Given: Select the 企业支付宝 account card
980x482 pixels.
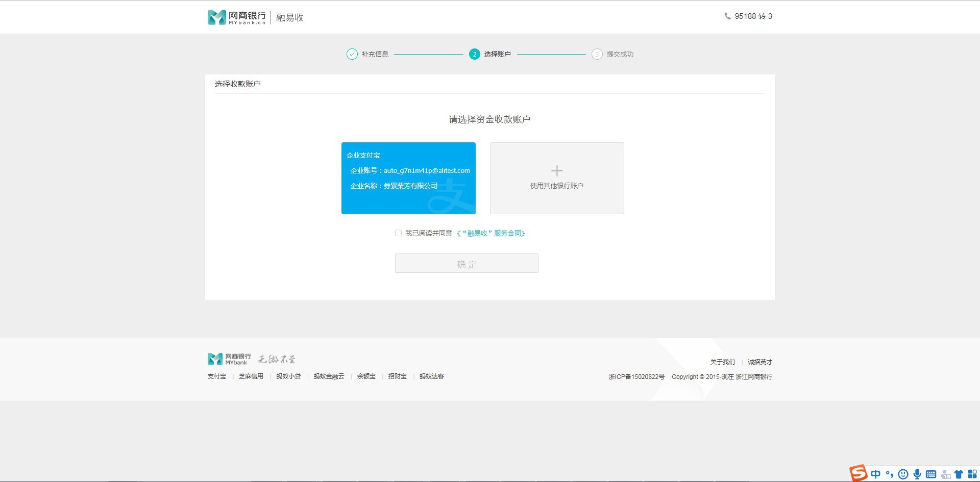Looking at the screenshot, I should [408, 178].
